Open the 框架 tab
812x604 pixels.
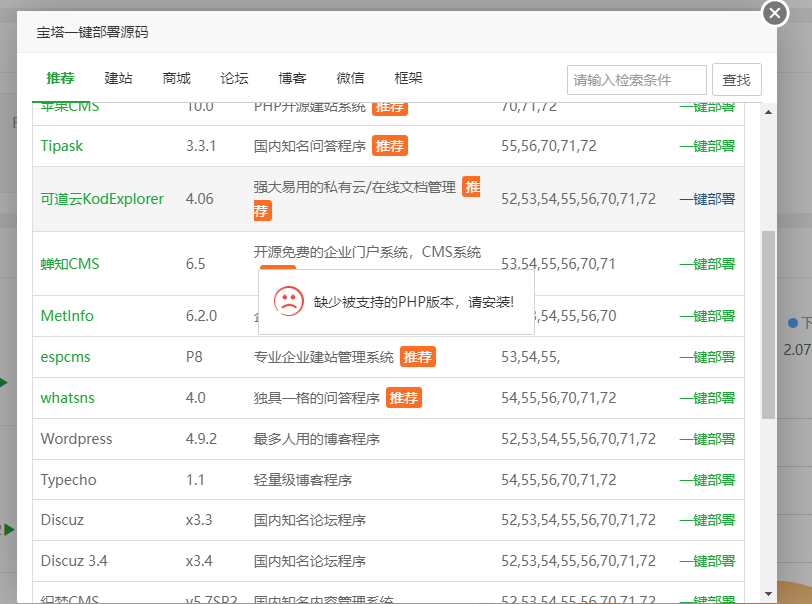pos(408,78)
